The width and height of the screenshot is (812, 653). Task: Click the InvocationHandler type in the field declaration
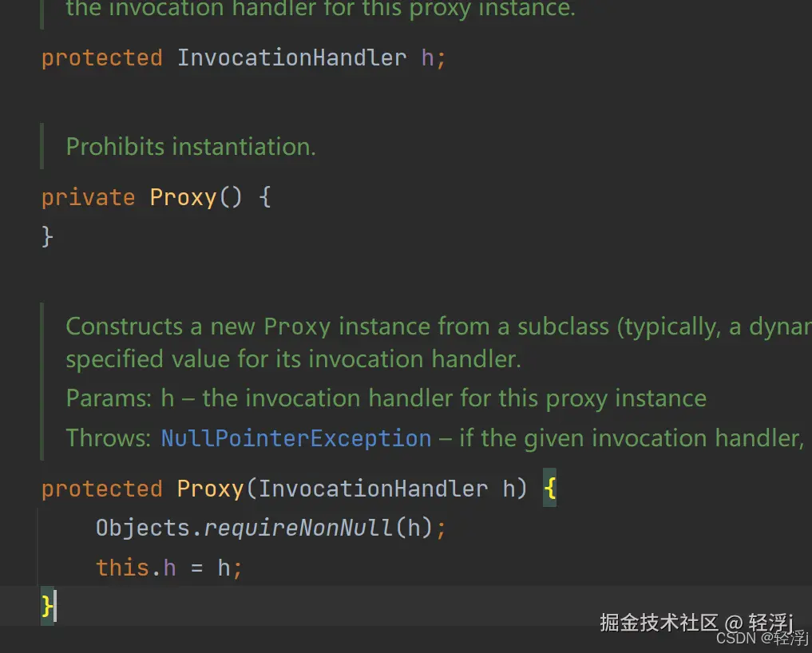pos(291,57)
